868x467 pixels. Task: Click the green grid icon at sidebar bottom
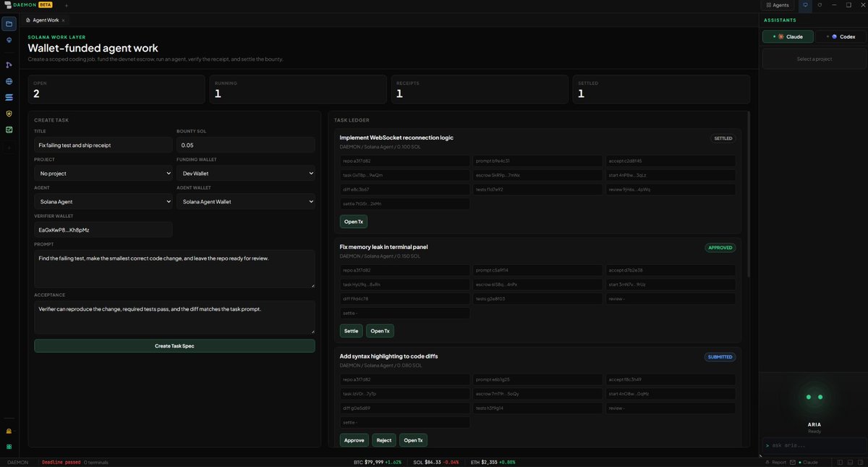tap(9, 447)
